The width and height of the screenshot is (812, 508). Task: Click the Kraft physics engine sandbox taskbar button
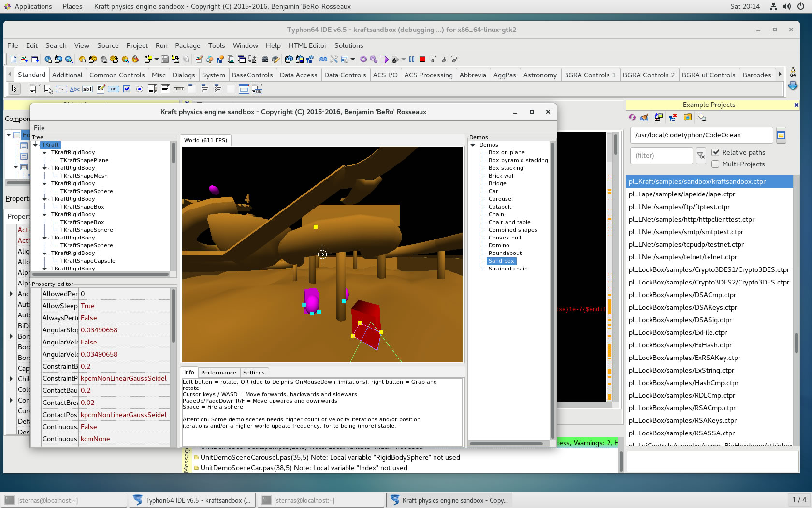pyautogui.click(x=449, y=500)
